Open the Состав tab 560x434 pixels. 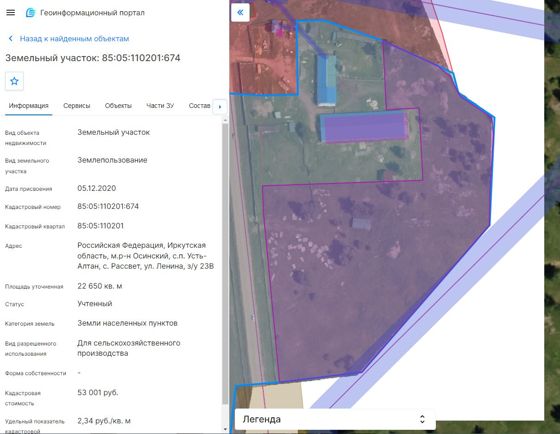pyautogui.click(x=199, y=106)
